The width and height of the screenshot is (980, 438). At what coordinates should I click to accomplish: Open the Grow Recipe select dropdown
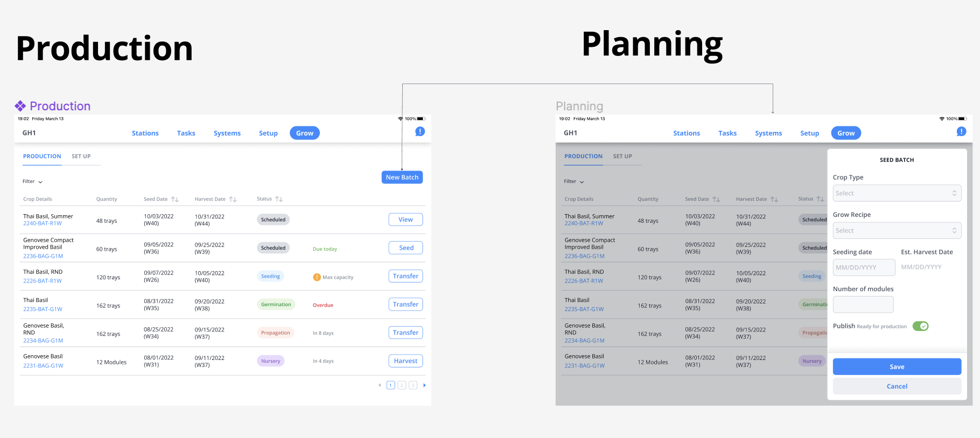897,230
